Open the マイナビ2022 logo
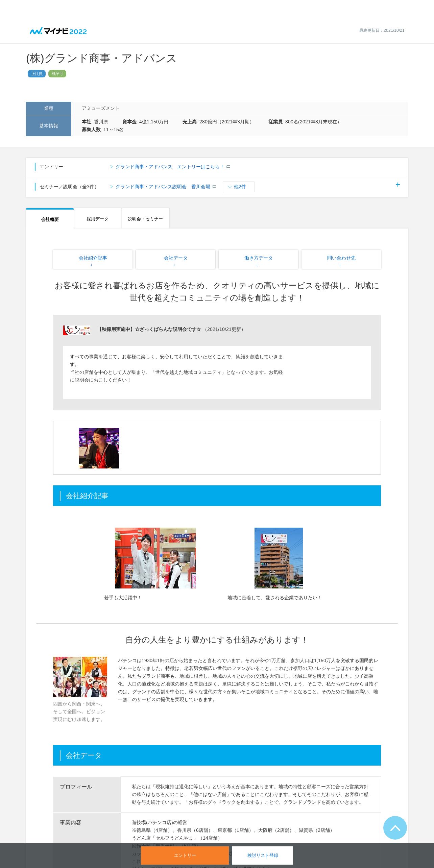This screenshot has width=434, height=868. [x=58, y=31]
